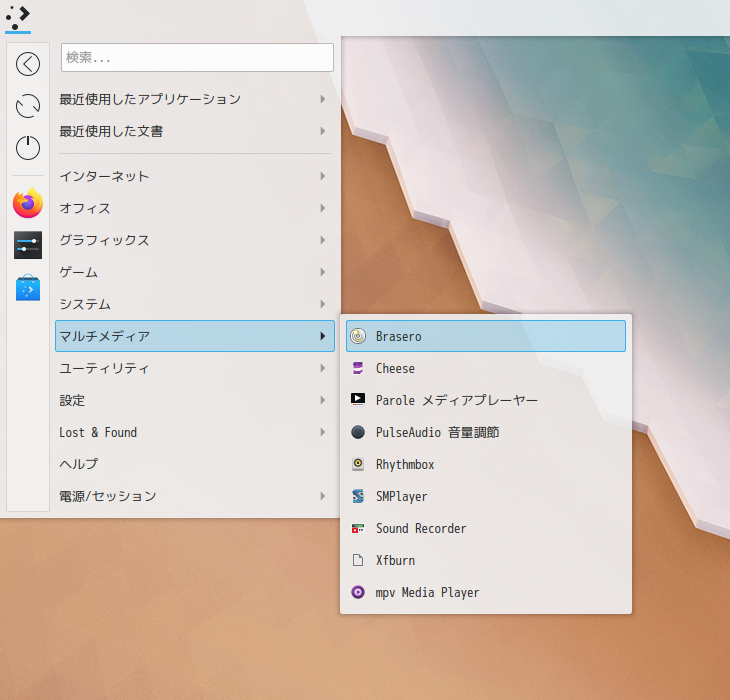Open the グラフィックス category
The image size is (730, 700).
[195, 240]
